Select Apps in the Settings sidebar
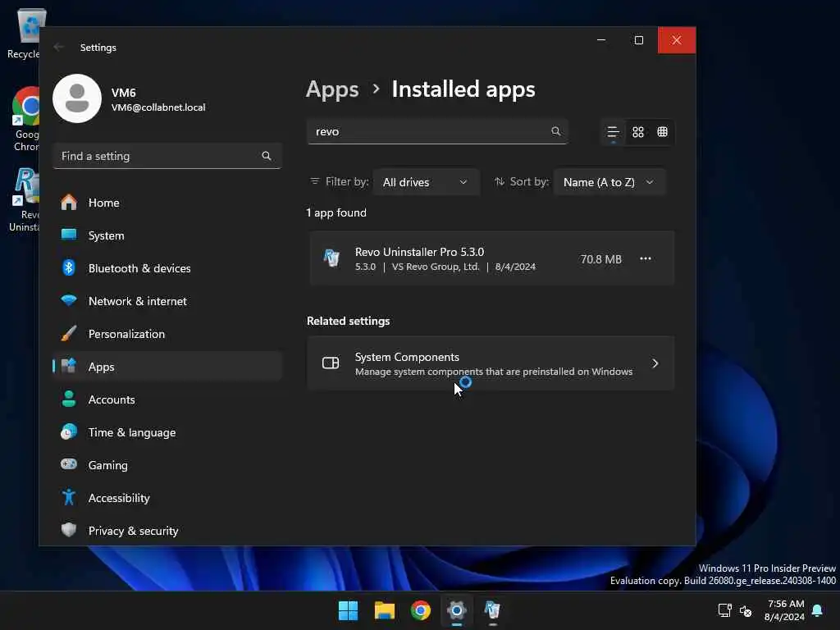840x630 pixels. point(167,367)
